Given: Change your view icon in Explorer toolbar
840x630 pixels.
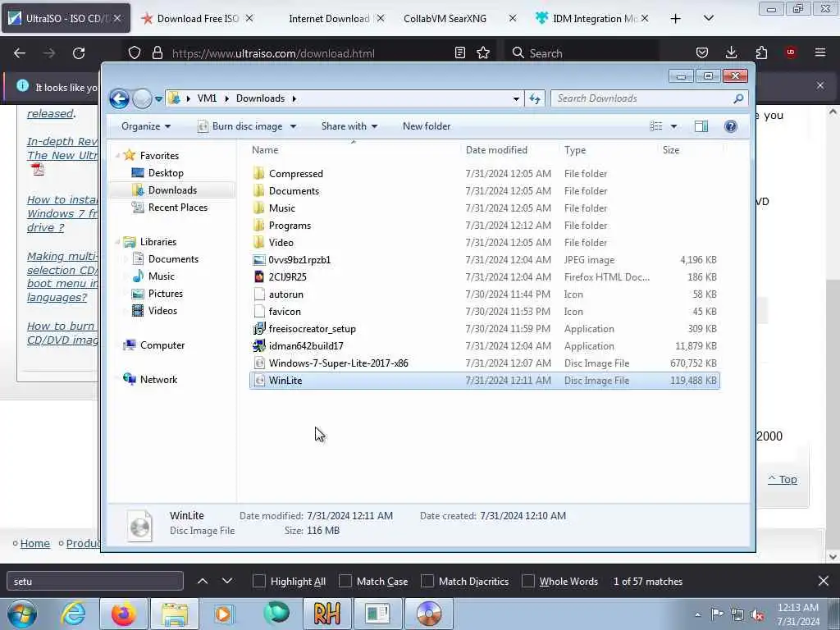Looking at the screenshot, I should coord(656,126).
